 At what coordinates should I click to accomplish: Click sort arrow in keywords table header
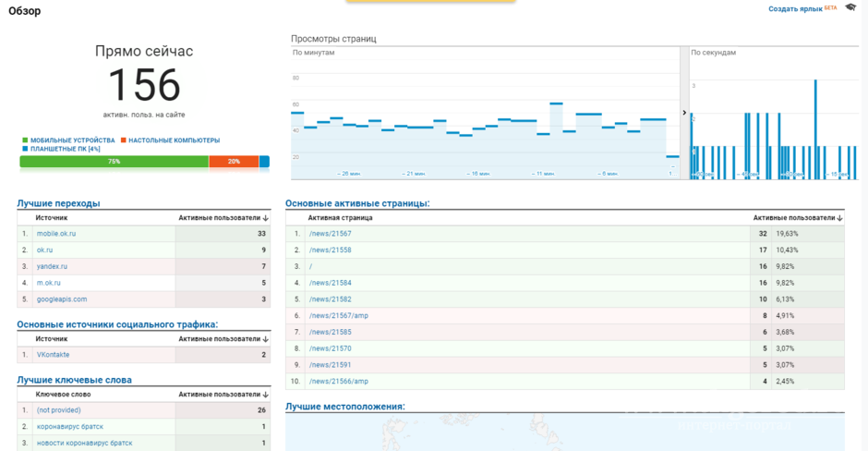point(266,395)
